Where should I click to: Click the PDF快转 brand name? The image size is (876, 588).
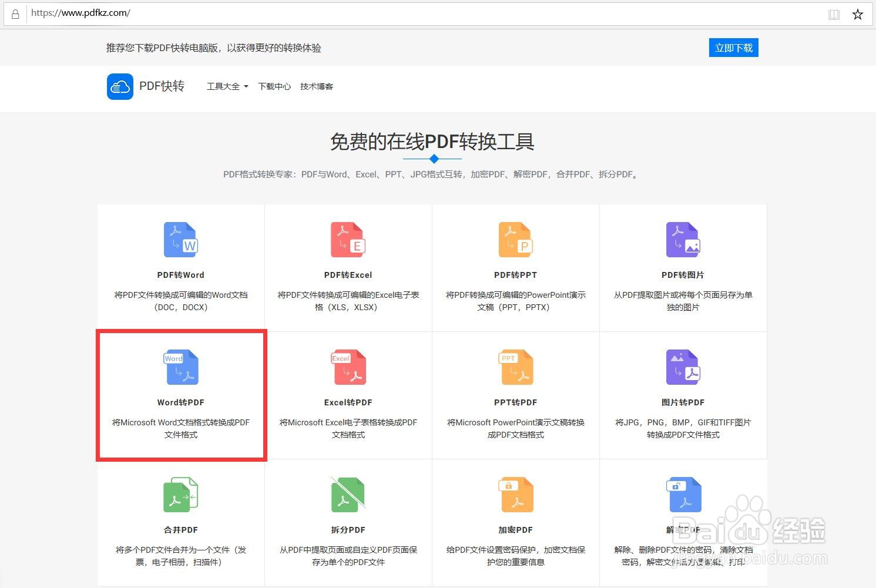(x=162, y=86)
